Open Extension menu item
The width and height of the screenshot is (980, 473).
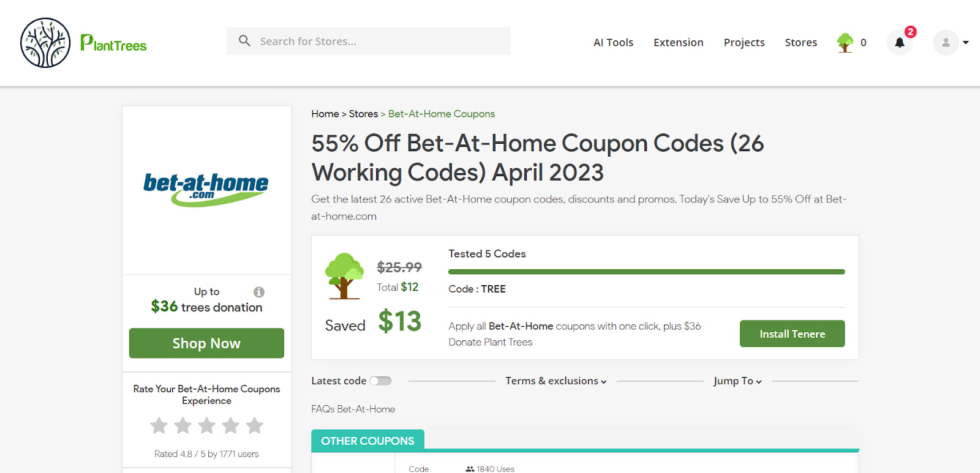tap(679, 42)
